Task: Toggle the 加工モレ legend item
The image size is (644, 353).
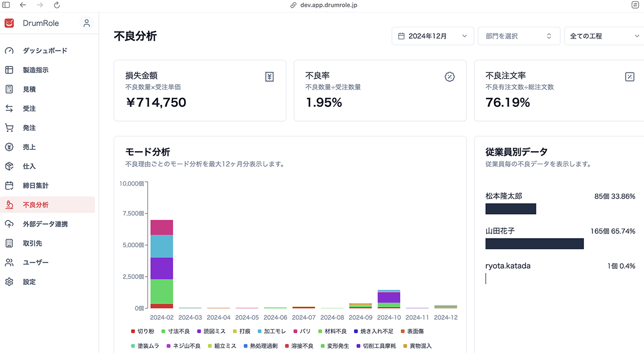Action: click(273, 332)
